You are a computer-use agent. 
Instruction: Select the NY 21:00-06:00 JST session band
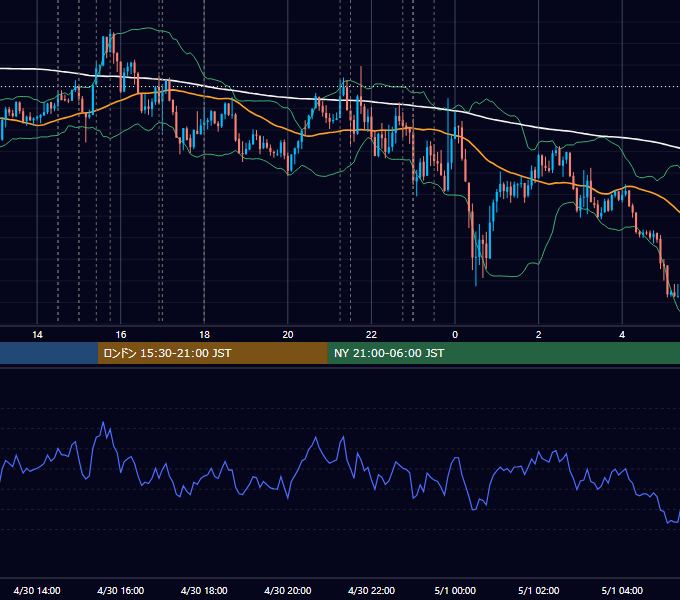(x=503, y=353)
